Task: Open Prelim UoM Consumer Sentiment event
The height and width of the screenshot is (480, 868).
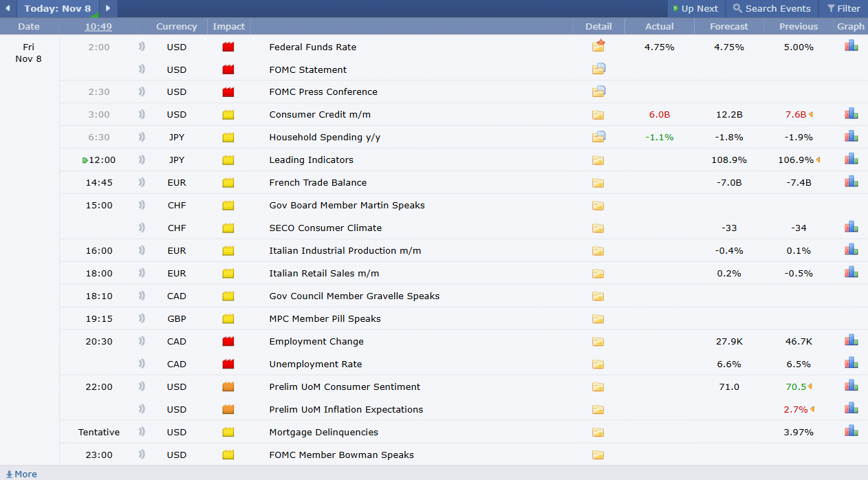Action: tap(345, 386)
